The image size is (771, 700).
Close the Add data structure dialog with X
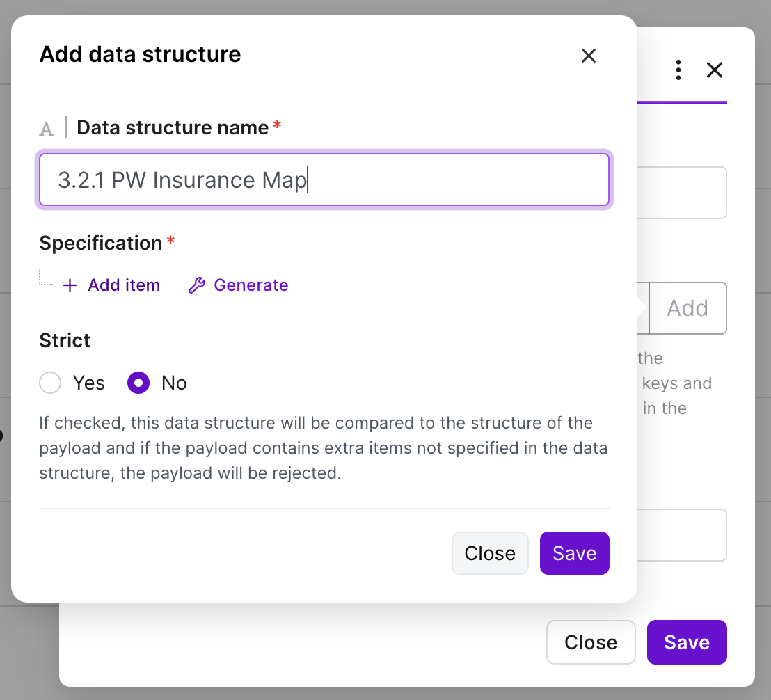588,56
